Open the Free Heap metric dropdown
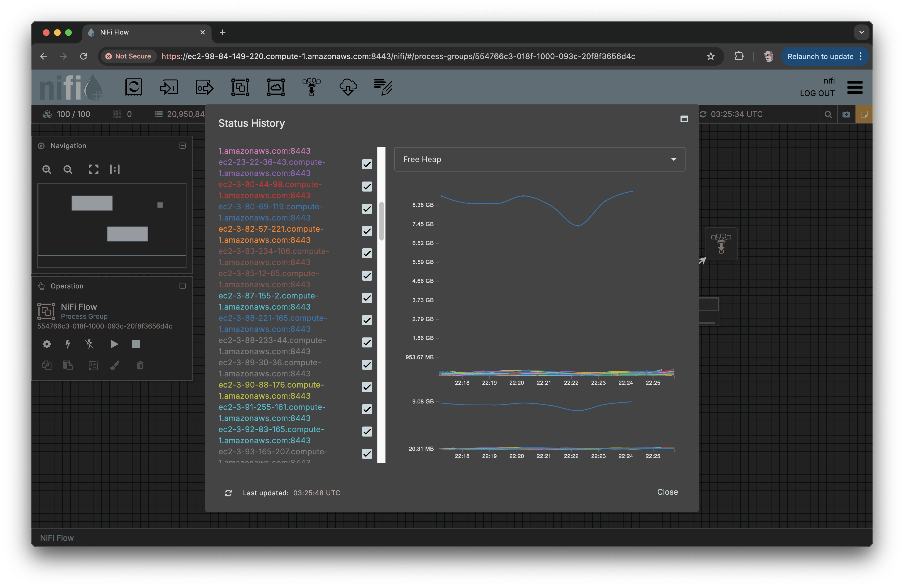 [539, 159]
